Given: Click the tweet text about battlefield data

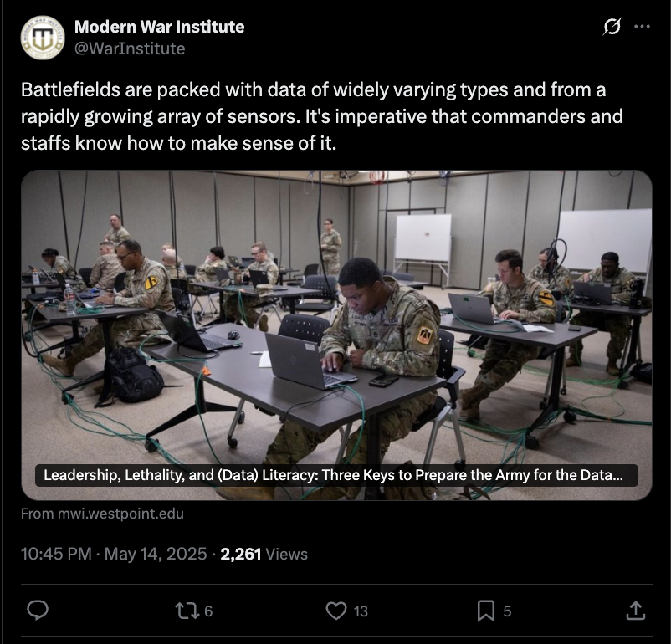Looking at the screenshot, I should (x=322, y=116).
